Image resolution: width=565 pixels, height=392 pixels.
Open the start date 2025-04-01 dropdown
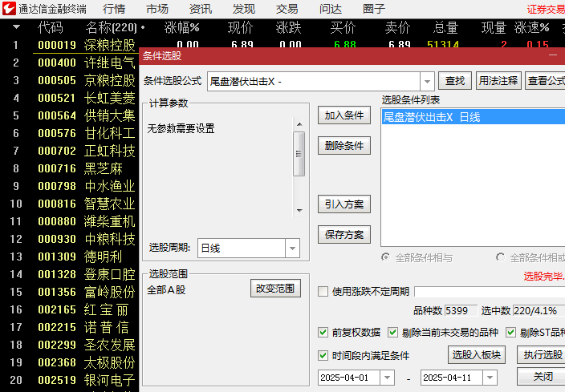coord(388,378)
